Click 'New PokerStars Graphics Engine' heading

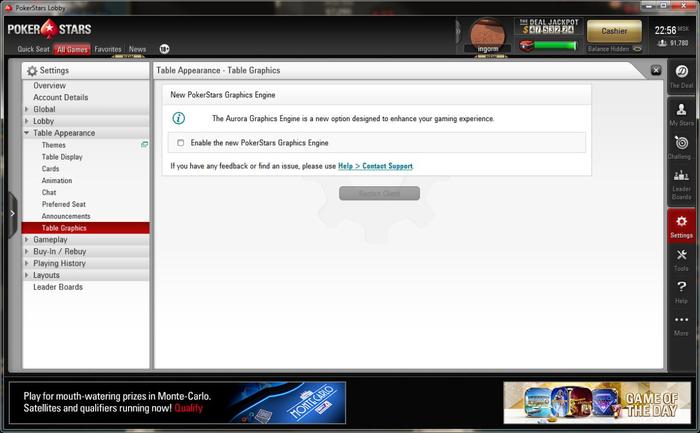(223, 95)
